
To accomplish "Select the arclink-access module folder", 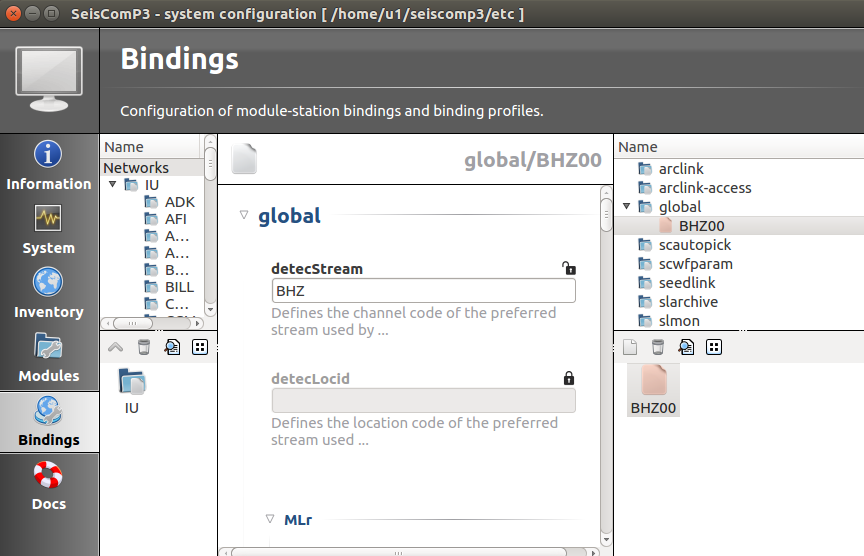I will [x=705, y=188].
